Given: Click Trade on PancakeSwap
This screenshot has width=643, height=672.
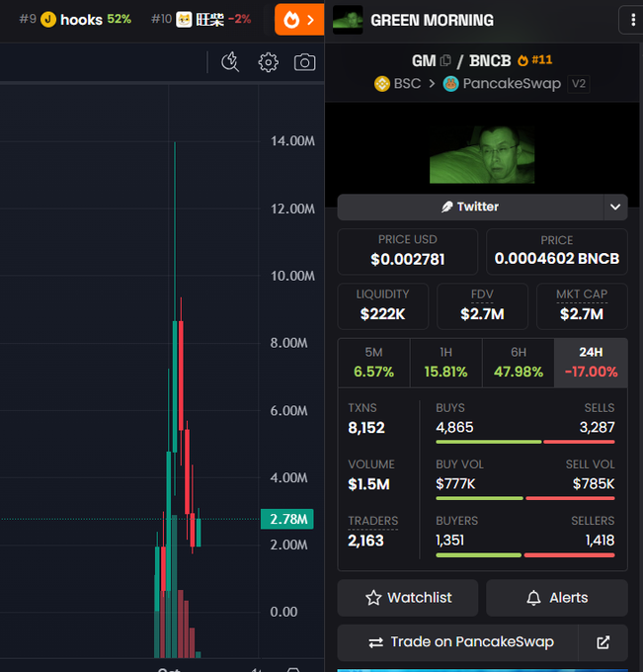Looking at the screenshot, I should [457, 642].
